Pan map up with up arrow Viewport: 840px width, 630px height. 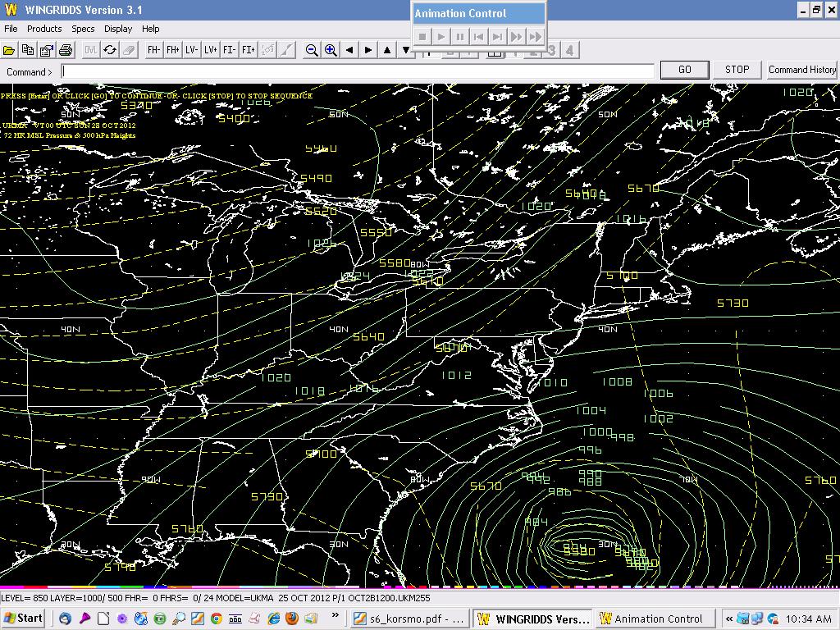(x=387, y=50)
